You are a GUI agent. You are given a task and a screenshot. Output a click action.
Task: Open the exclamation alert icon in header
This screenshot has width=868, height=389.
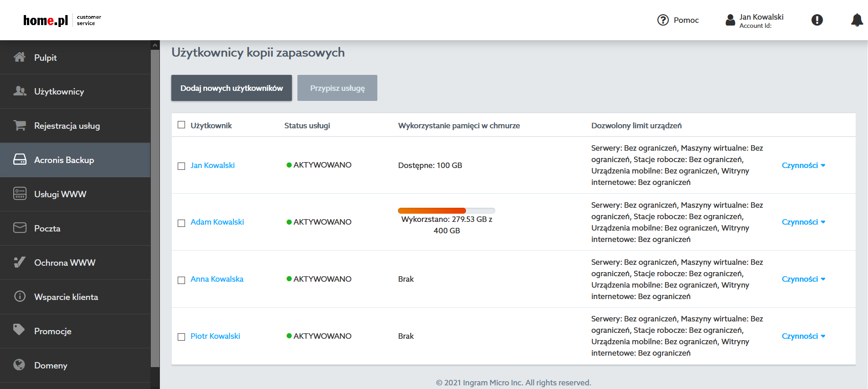point(817,20)
